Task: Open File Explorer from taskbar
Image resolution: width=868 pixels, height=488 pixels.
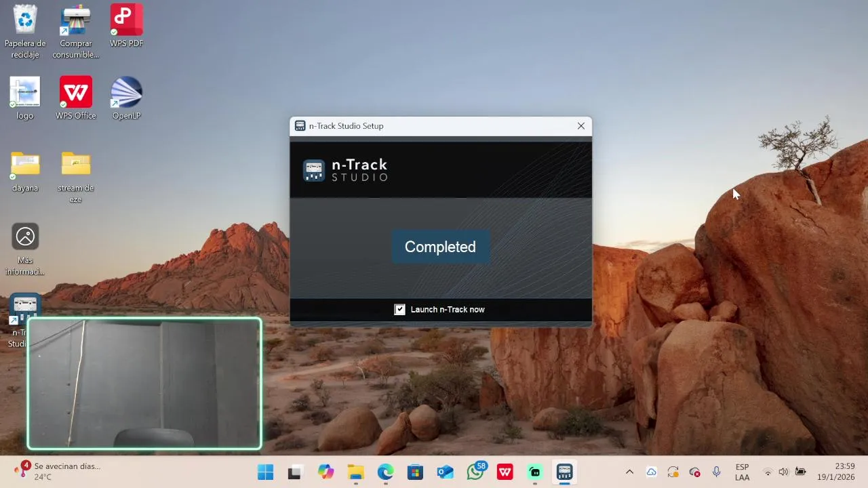Action: 355,472
